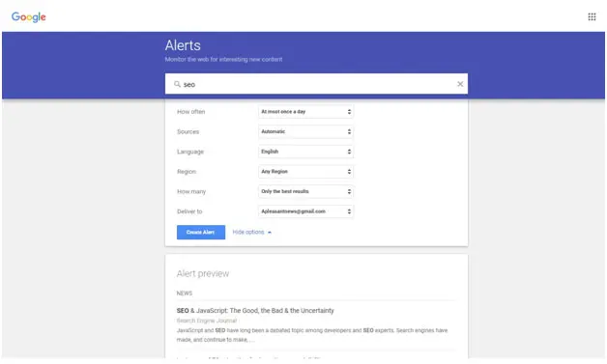This screenshot has height=364, width=607.
Task: Open the 'Deliver to' email dropdown
Action: point(305,211)
